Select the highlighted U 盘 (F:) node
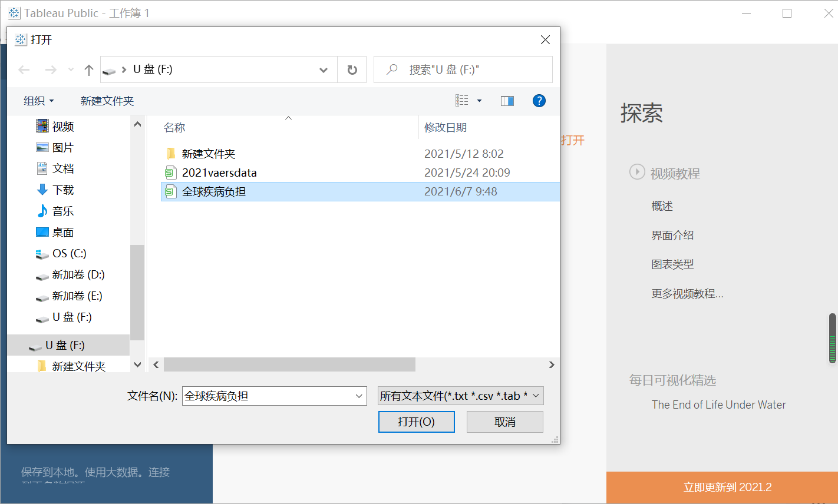Viewport: 838px width, 504px height. click(68, 345)
